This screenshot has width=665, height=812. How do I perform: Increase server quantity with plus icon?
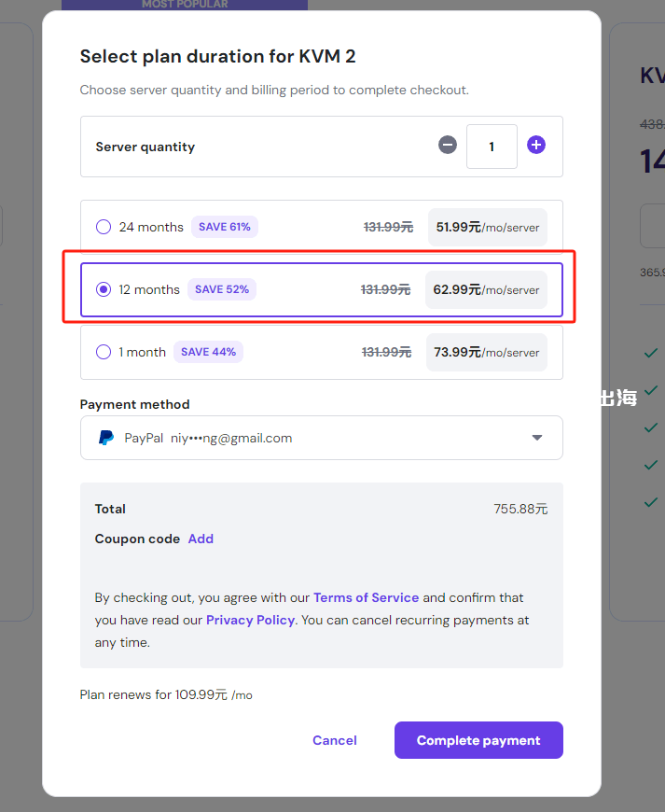536,146
